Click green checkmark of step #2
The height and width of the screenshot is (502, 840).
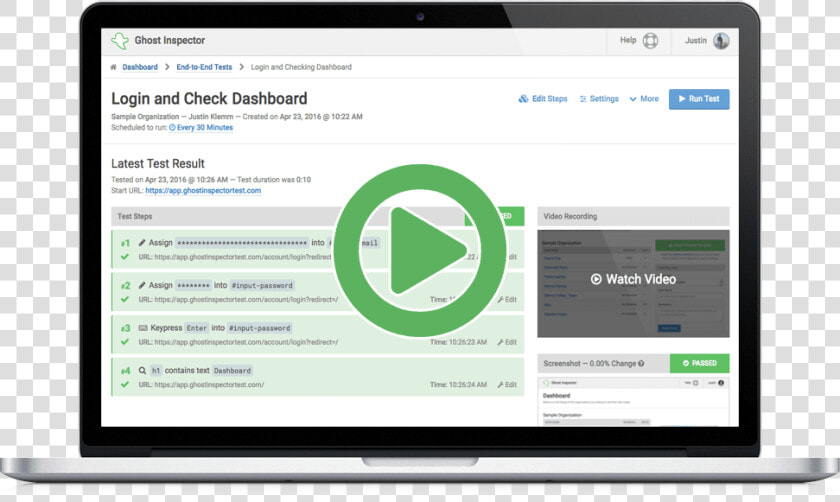click(125, 299)
